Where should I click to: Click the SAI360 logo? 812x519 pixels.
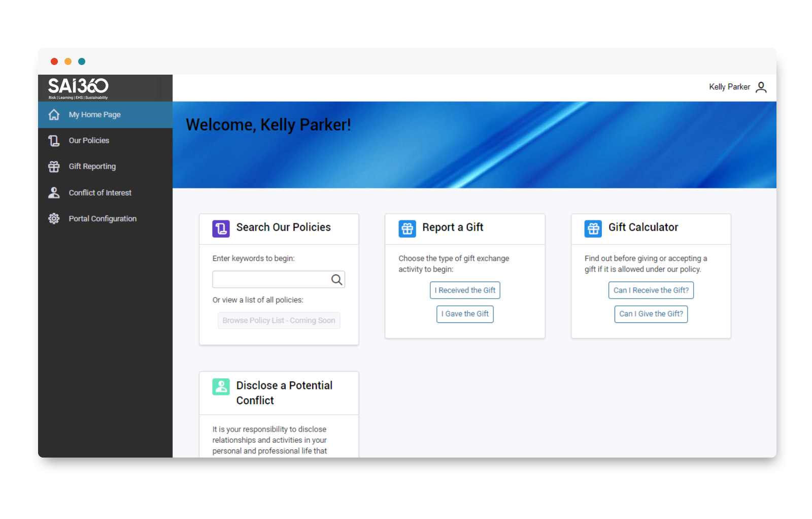coord(78,88)
